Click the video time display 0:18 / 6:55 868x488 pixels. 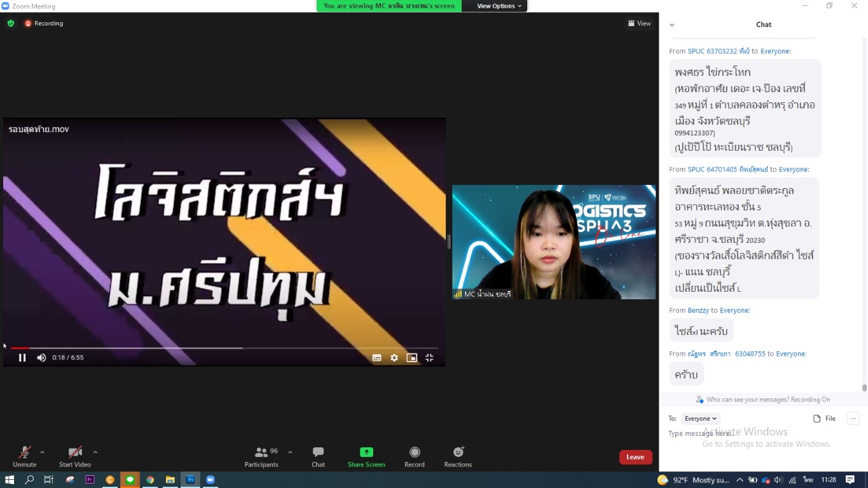pyautogui.click(x=68, y=358)
